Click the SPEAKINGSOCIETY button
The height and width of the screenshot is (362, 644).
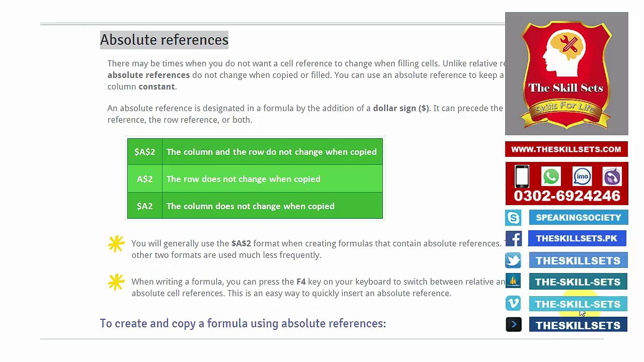click(578, 218)
